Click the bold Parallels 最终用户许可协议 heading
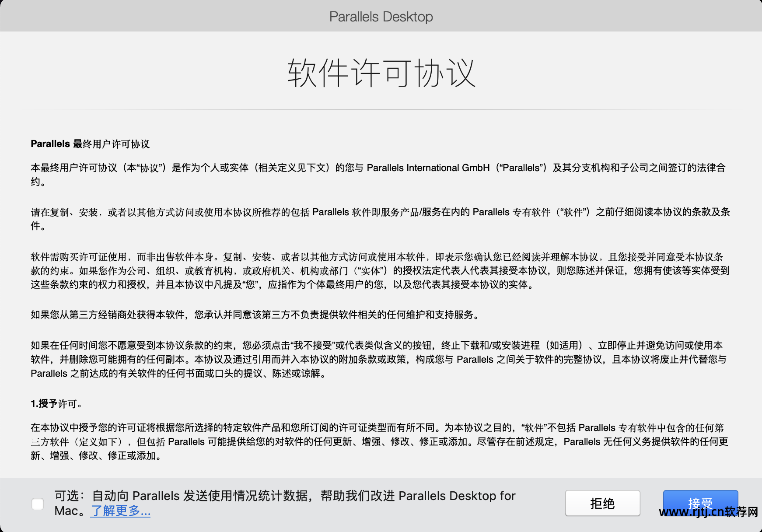This screenshot has width=762, height=532. (90, 144)
